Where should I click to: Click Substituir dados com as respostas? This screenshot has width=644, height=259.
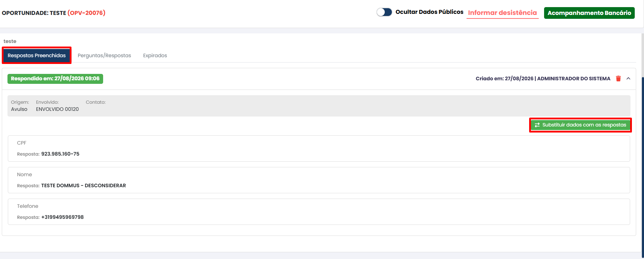(580, 125)
